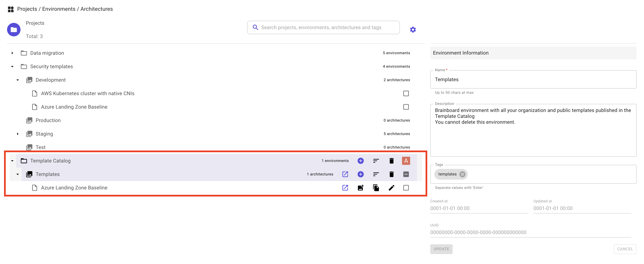The image size is (644, 264).
Task: Select the Test environment
Action: click(x=41, y=147)
